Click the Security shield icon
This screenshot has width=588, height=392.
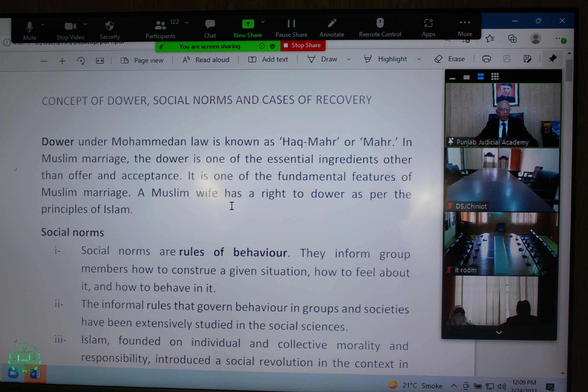coord(110,26)
